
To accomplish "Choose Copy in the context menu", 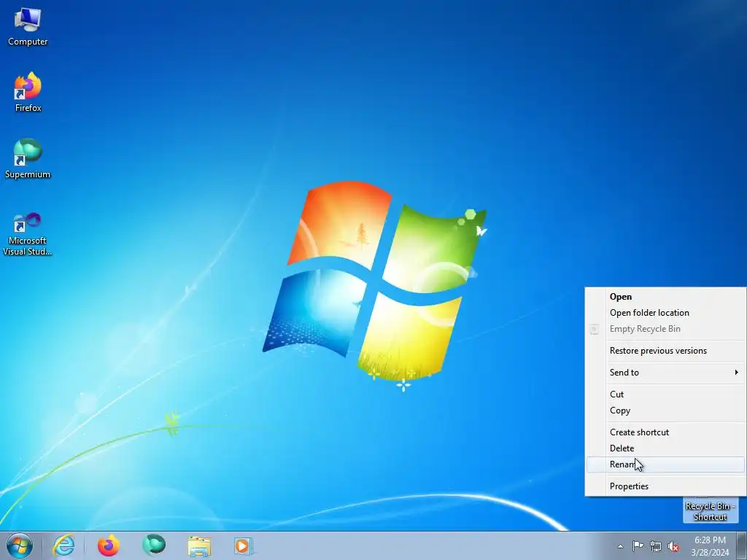I will click(x=665, y=411).
